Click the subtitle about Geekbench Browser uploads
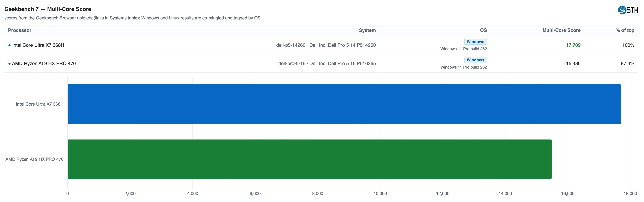The height and width of the screenshot is (202, 644). [133, 18]
